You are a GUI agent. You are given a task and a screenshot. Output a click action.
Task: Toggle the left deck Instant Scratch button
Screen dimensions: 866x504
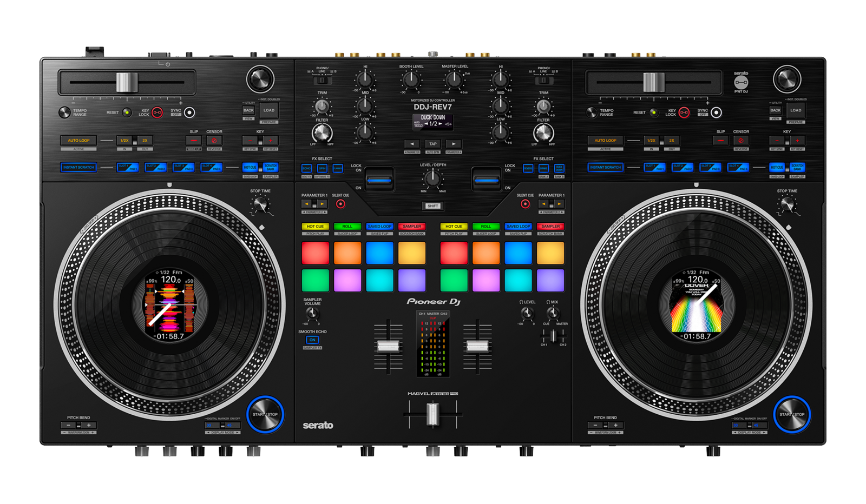point(78,168)
